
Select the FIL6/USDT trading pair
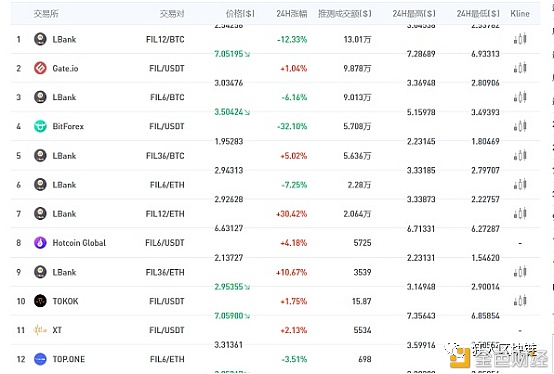165,243
